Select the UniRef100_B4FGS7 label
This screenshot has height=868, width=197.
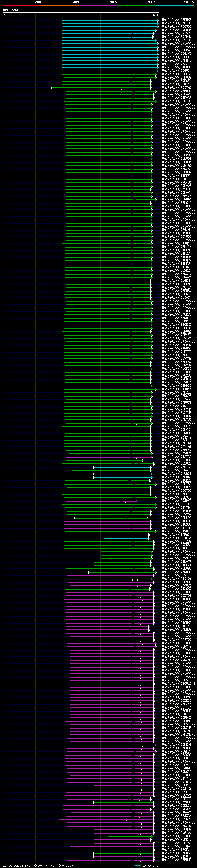[177, 67]
